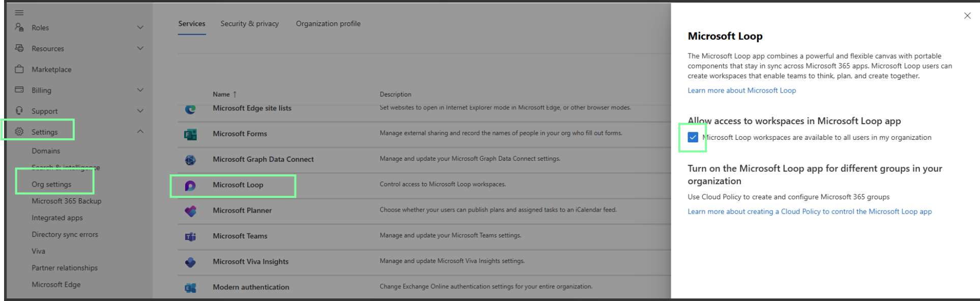Click the Name column header
The height and width of the screenshot is (301, 980).
pos(221,94)
